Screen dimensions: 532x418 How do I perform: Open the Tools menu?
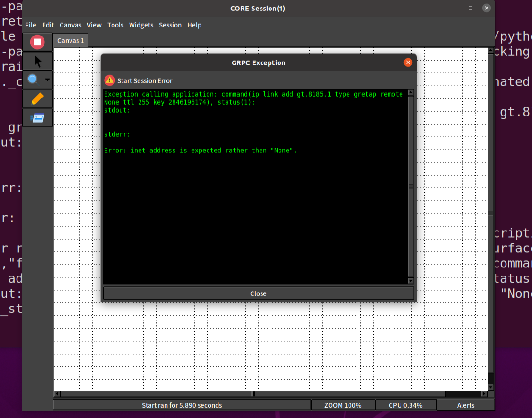coord(115,25)
